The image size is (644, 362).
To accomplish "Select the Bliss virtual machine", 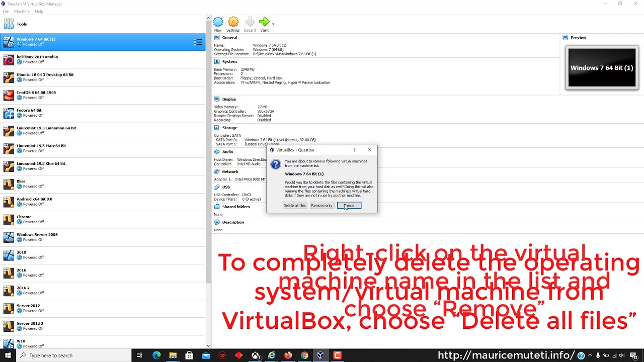I will pos(103,184).
